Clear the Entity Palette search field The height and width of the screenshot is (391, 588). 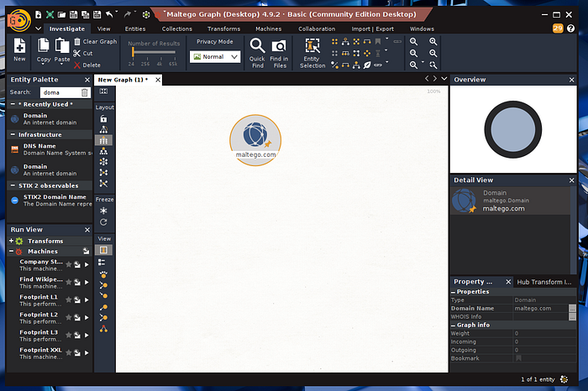tap(84, 92)
